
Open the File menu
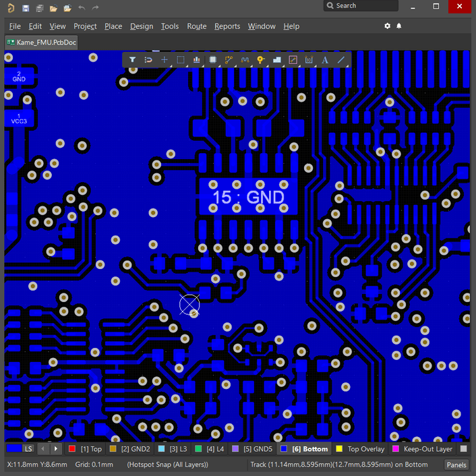click(x=15, y=26)
